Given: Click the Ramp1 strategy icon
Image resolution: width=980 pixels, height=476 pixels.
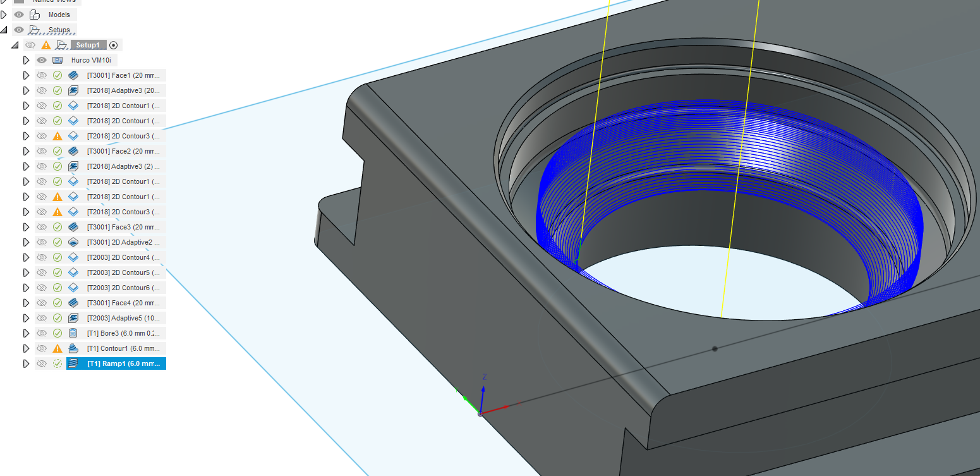Looking at the screenshot, I should (73, 363).
